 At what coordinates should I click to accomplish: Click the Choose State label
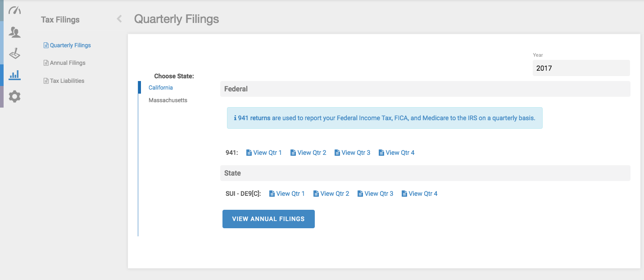click(x=174, y=76)
